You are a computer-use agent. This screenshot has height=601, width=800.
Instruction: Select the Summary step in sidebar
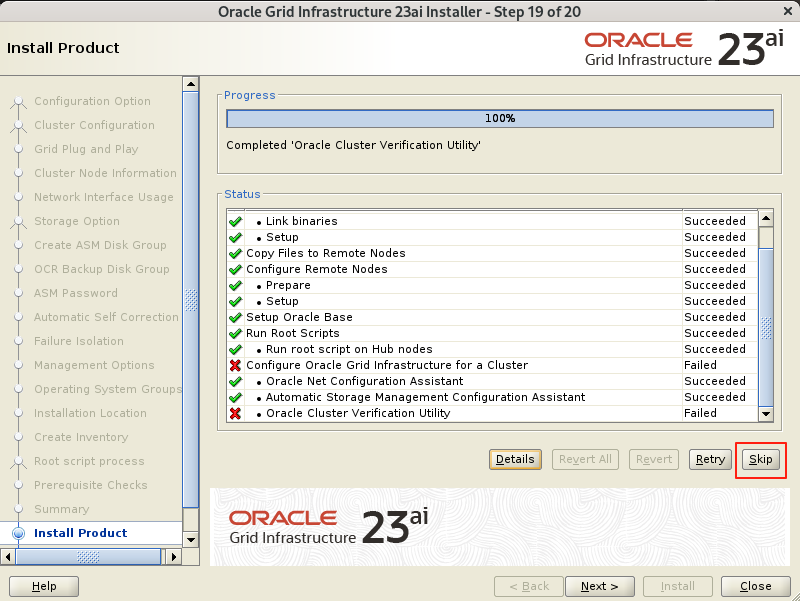tap(61, 509)
